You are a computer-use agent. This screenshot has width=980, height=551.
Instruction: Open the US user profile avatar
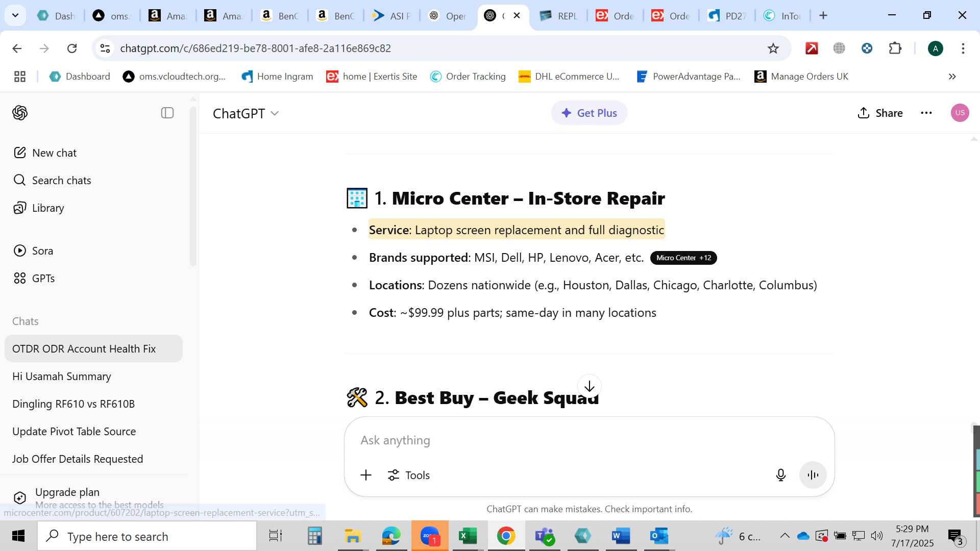960,113
